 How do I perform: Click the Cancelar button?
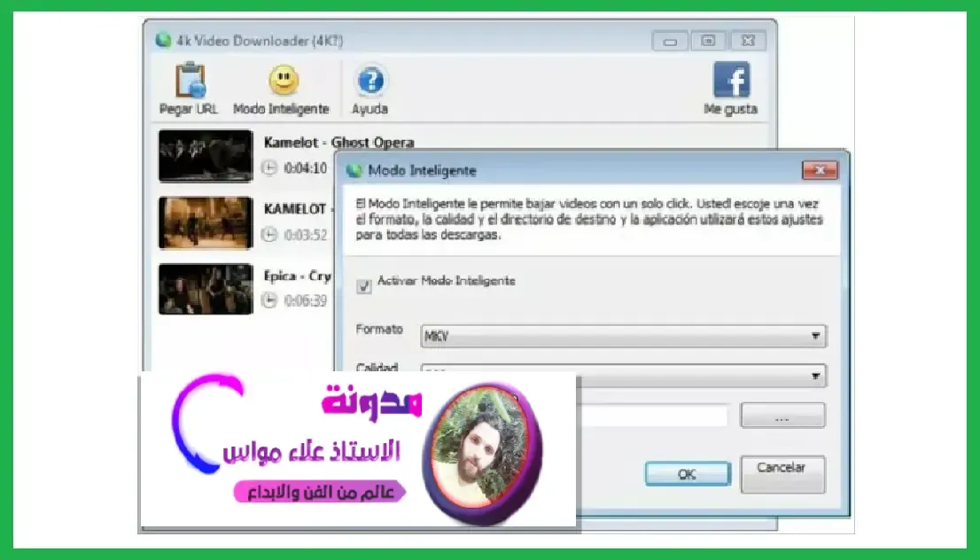click(782, 474)
